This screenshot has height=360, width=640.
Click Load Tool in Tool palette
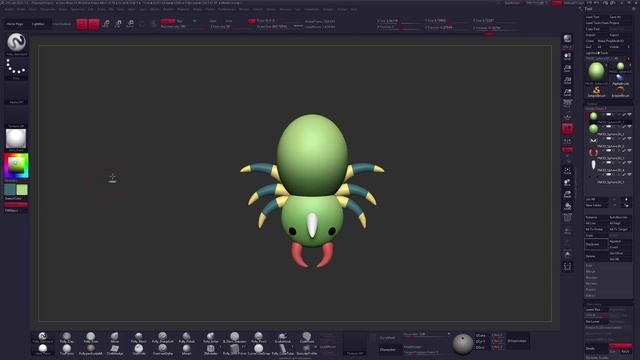click(596, 17)
